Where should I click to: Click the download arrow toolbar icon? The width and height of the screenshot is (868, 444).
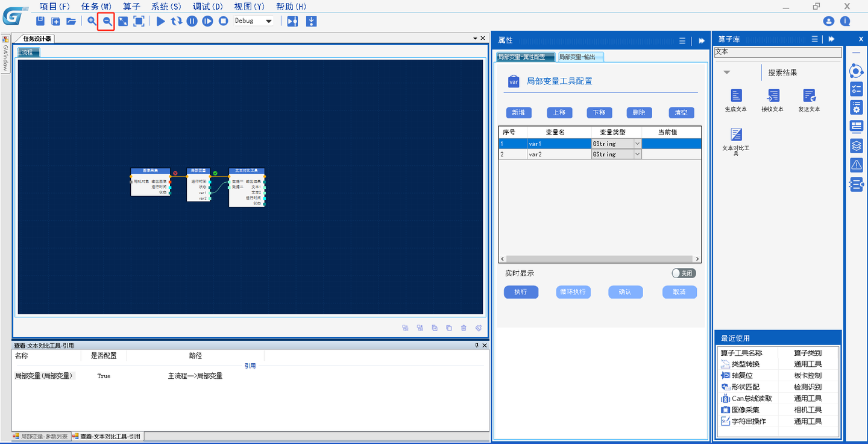(311, 21)
